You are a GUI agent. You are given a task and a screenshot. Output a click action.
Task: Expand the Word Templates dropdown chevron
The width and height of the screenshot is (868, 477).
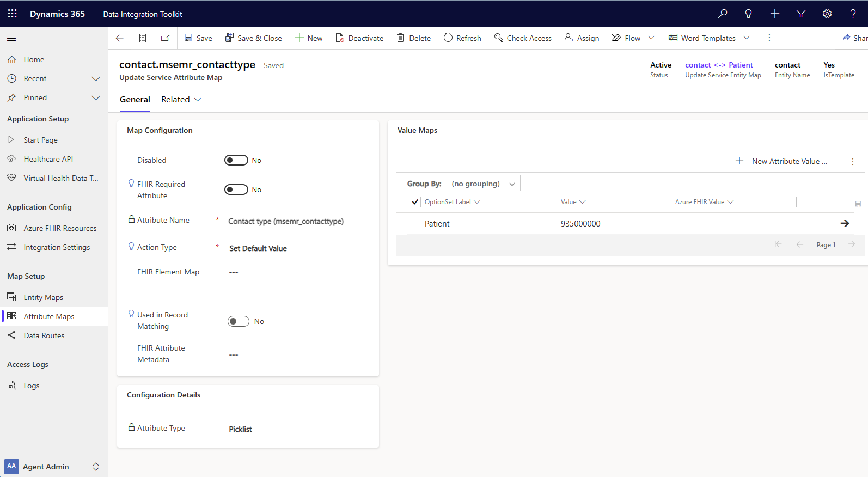pyautogui.click(x=747, y=38)
